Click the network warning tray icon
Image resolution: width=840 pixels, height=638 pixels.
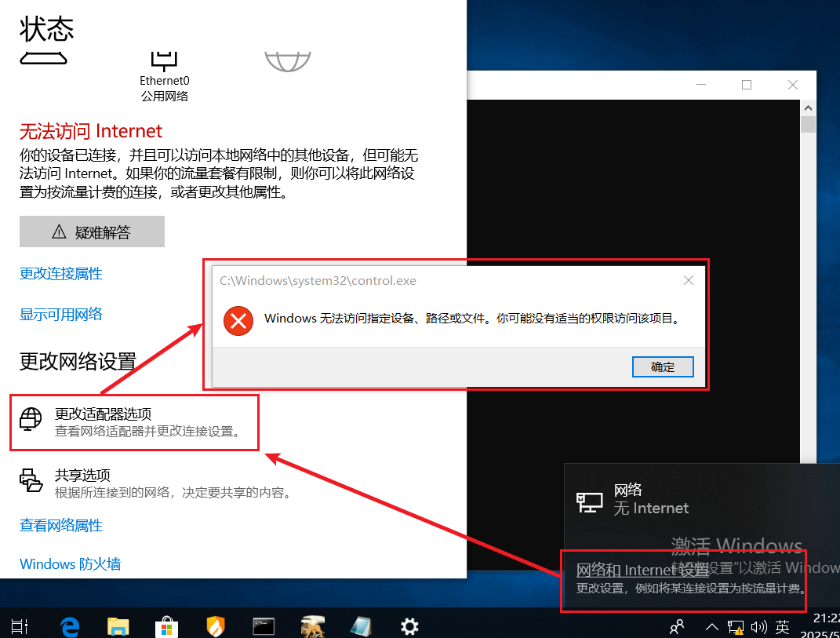point(736,627)
